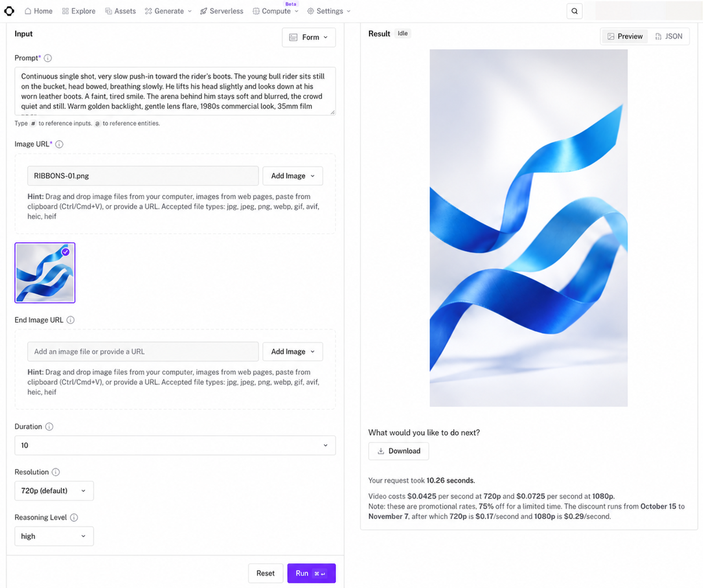
Task: Click the app logo icon
Action: point(9,11)
